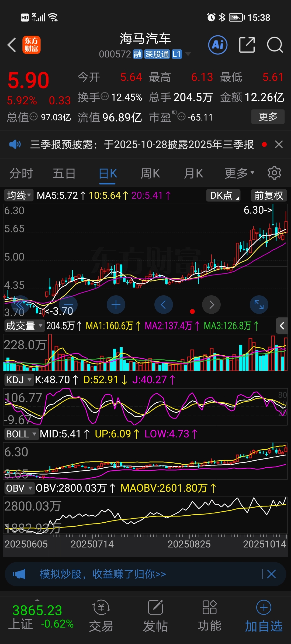The width and height of the screenshot is (291, 644).
Task: Tap info icon beside 换手
Action: 105,96
